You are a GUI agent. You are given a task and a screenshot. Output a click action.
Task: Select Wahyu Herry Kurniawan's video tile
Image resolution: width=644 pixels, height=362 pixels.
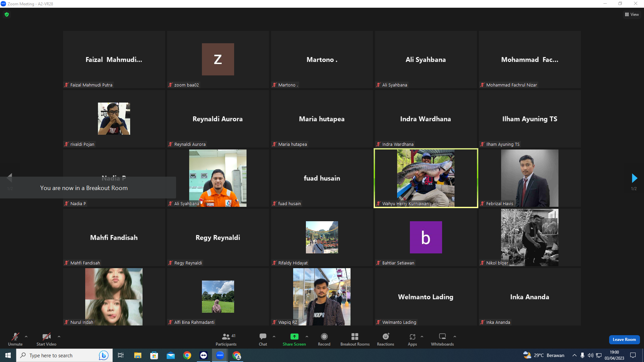pos(426,178)
